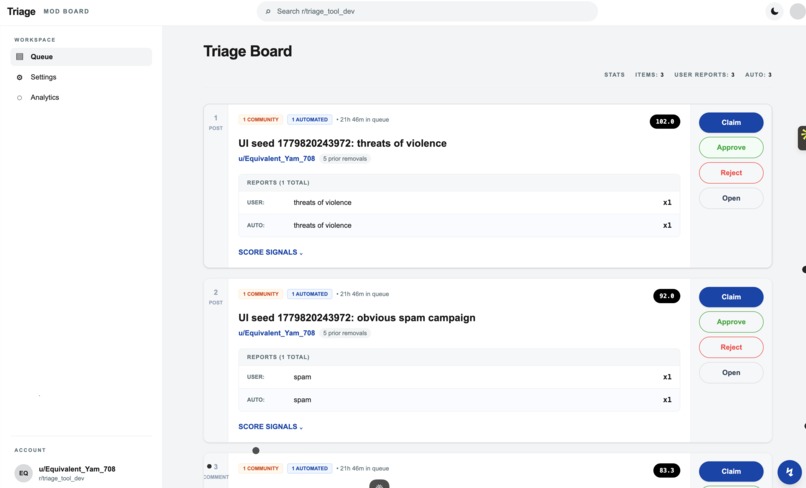This screenshot has height=488, width=806.
Task: Click the AUTO threats of violence report row
Action: click(x=459, y=225)
